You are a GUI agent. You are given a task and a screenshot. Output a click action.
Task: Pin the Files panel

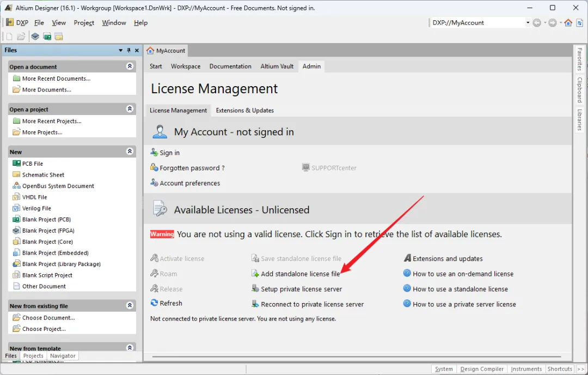(128, 50)
